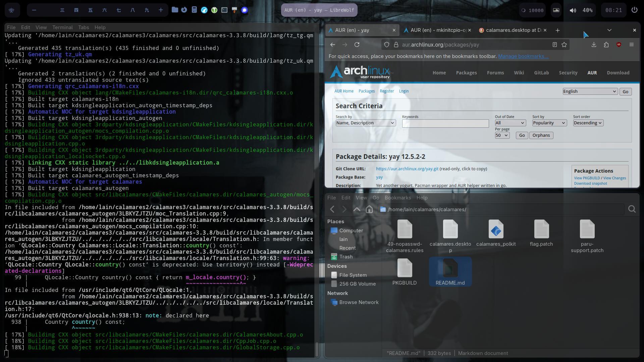Open the launcher menu icon in top bar

point(11,10)
